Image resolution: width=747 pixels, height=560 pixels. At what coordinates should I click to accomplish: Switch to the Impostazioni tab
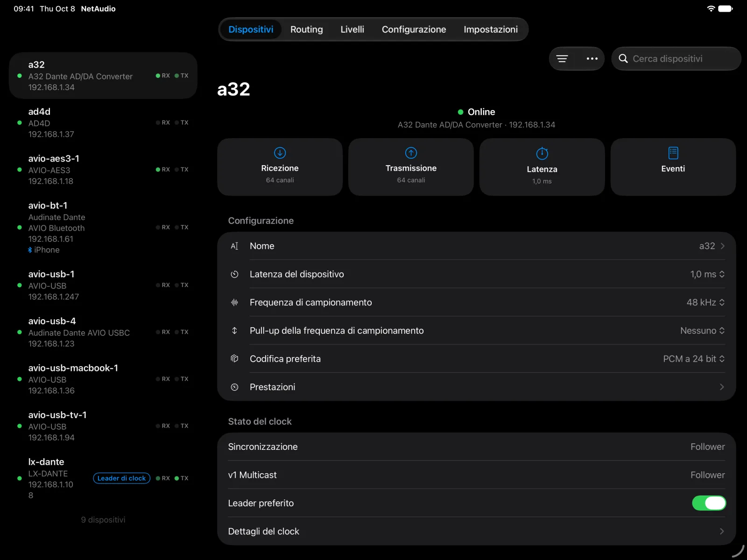pos(491,29)
